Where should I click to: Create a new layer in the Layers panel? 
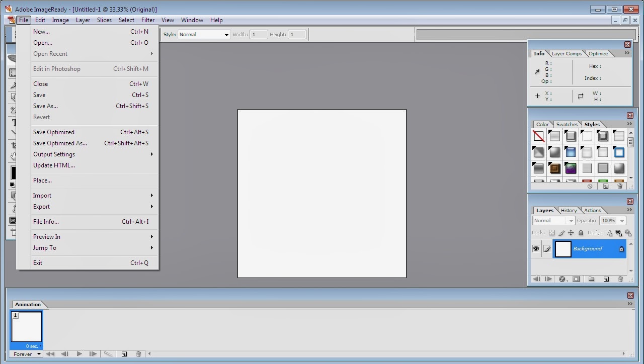tap(605, 280)
